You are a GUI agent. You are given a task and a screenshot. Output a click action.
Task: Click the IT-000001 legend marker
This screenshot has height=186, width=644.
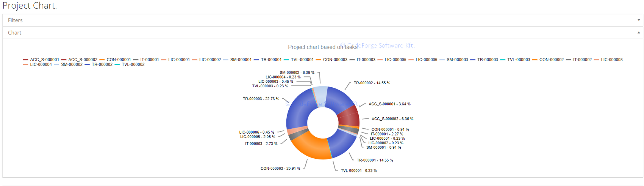tap(136, 60)
